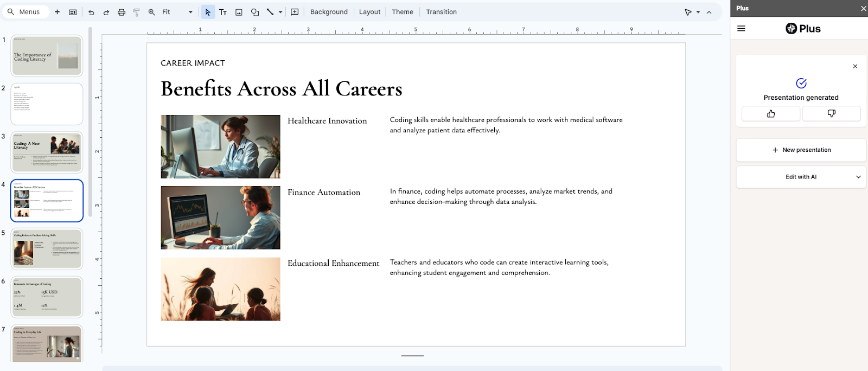Open the Shape tool
The image size is (868, 371).
tap(254, 12)
